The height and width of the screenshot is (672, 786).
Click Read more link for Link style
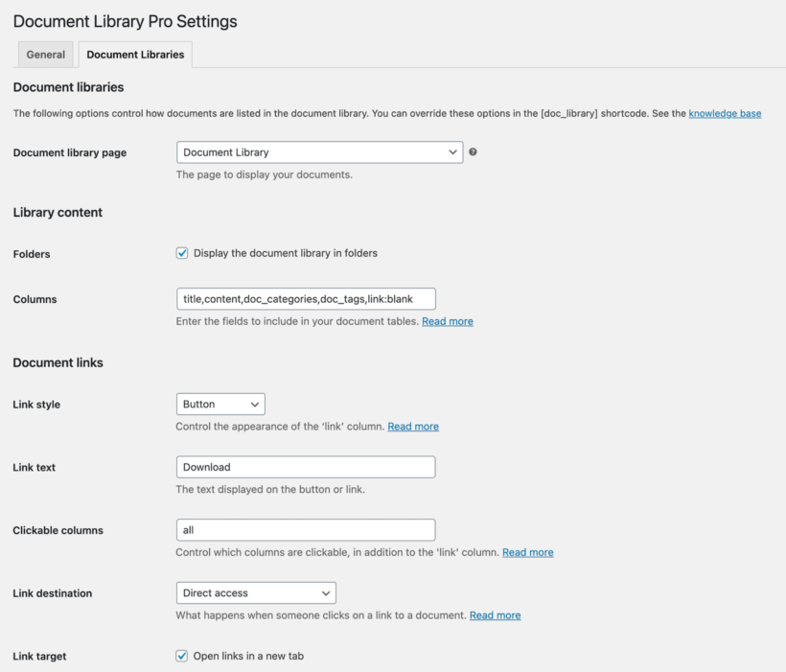pyautogui.click(x=413, y=427)
